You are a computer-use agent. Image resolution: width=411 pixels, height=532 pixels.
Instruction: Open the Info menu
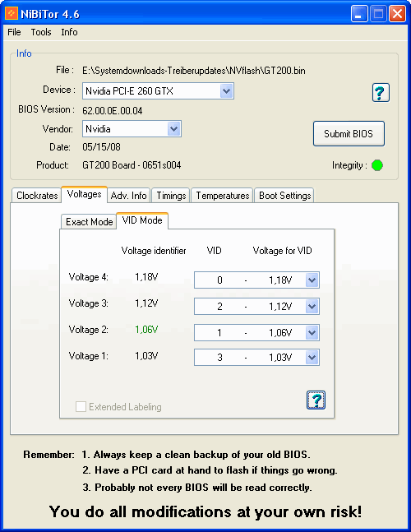[69, 32]
